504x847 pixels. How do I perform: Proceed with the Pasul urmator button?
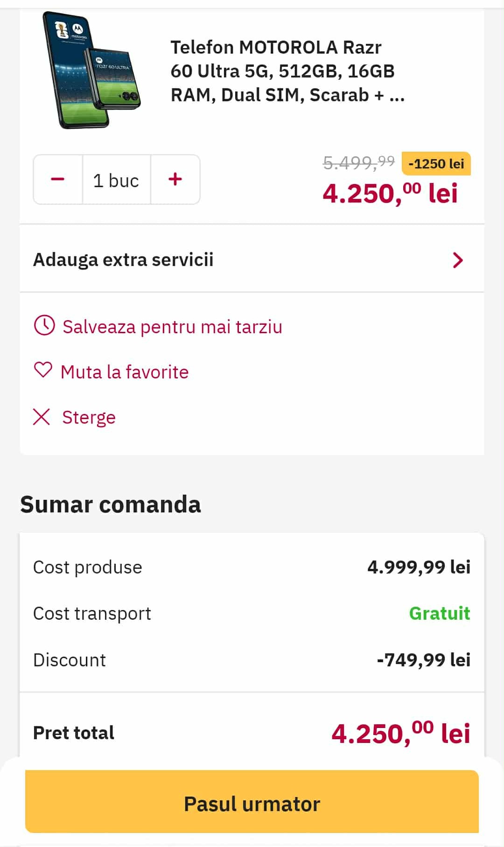252,803
